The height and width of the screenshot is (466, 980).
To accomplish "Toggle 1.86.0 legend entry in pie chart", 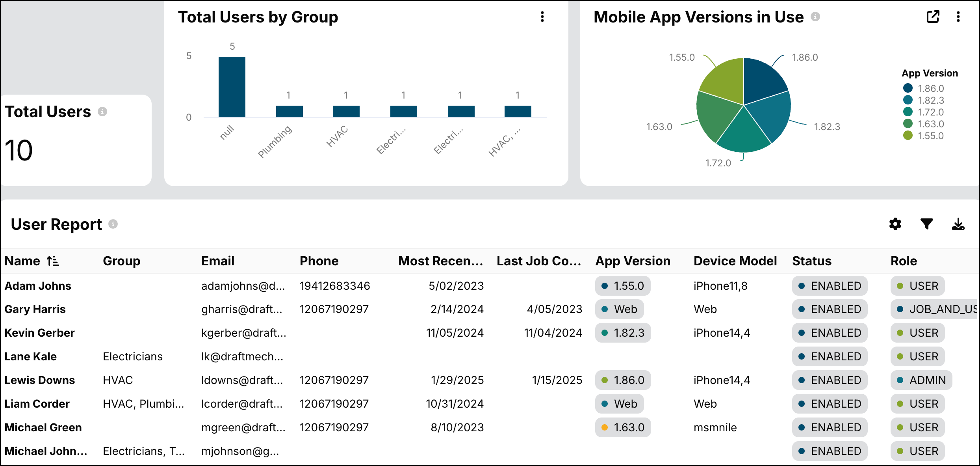I will point(930,88).
